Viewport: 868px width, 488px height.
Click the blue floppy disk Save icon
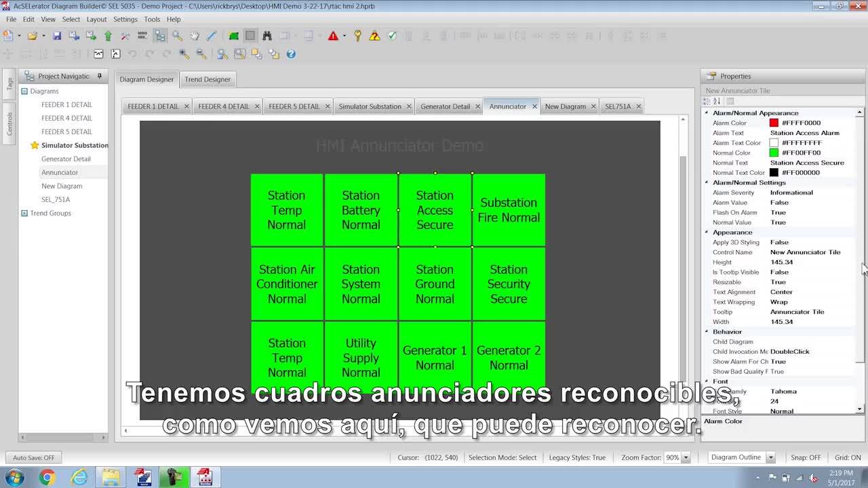[57, 36]
